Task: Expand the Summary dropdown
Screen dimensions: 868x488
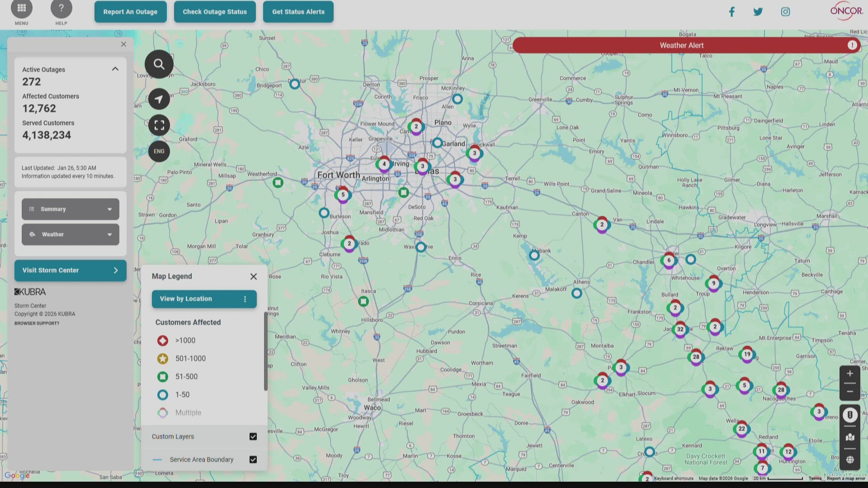Action: tap(70, 209)
